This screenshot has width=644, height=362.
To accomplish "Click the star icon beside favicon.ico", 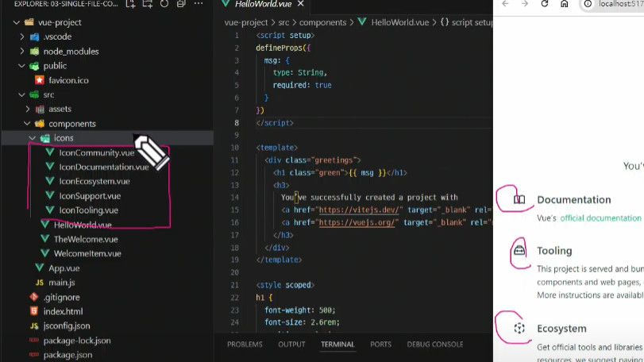I will point(40,80).
